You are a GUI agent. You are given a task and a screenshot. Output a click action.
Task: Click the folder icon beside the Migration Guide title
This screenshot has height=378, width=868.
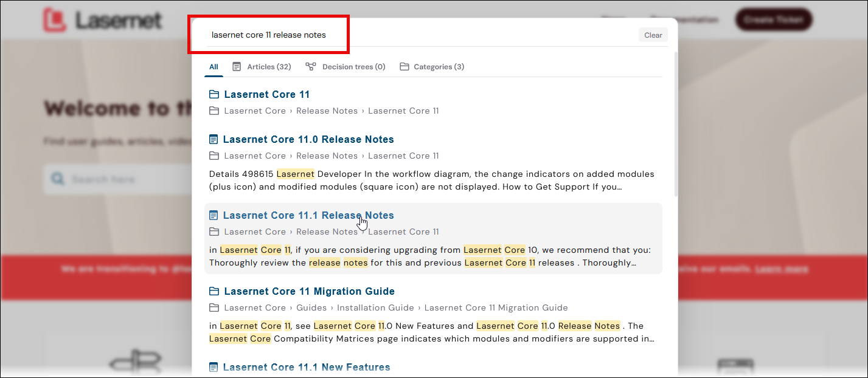214,291
